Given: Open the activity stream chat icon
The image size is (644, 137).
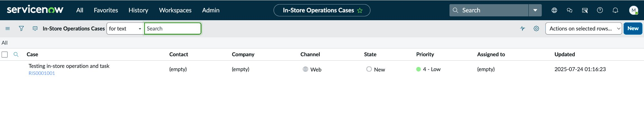Looking at the screenshot, I should pos(35,29).
